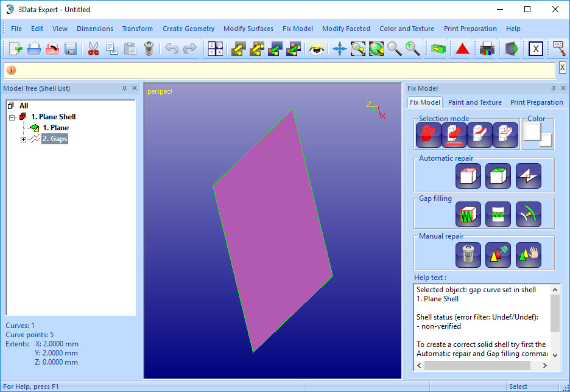
Task: Select the Fix Model tab in panel
Action: 425,102
